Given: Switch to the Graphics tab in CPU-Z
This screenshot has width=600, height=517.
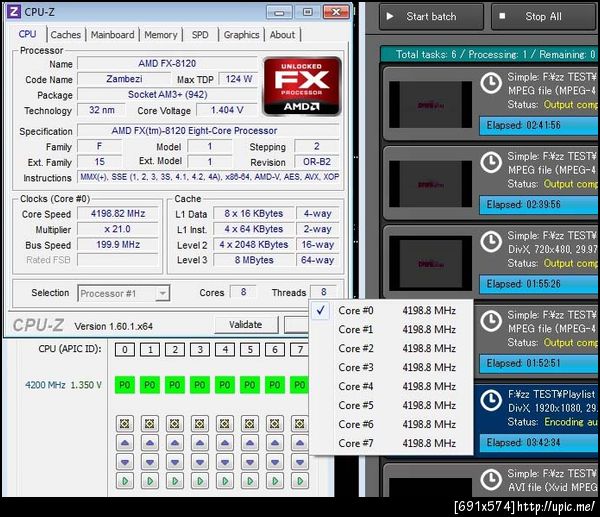Looking at the screenshot, I should (x=241, y=35).
